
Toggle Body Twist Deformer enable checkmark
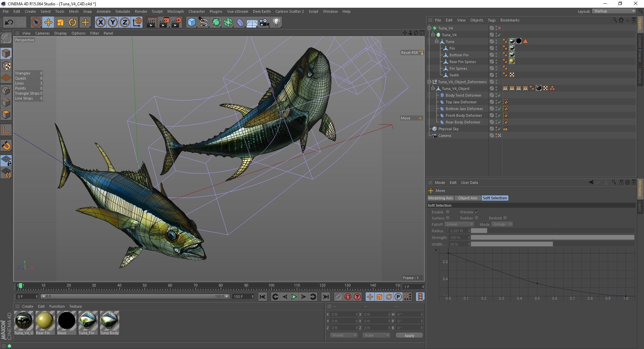click(499, 95)
